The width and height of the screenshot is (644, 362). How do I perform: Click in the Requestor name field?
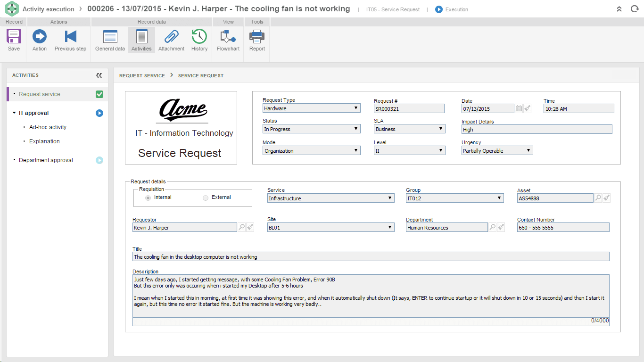point(185,228)
